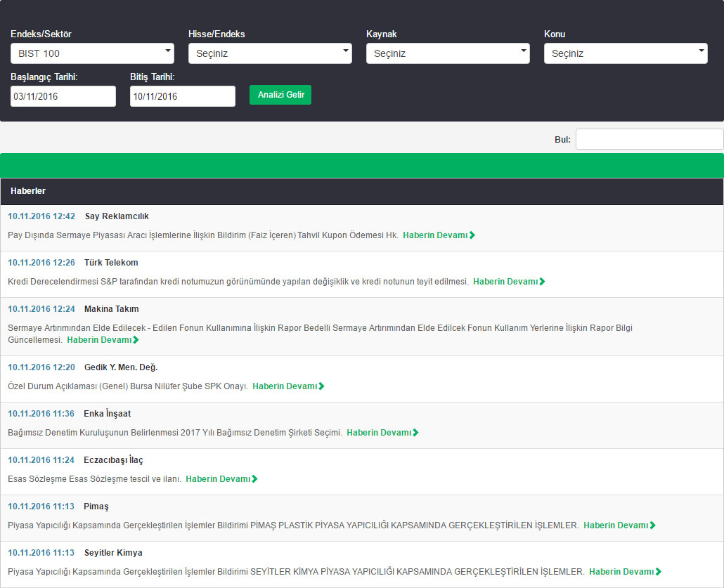The width and height of the screenshot is (724, 588).
Task: Click the 10.11.2016 11:24 timestamp
Action: click(41, 460)
